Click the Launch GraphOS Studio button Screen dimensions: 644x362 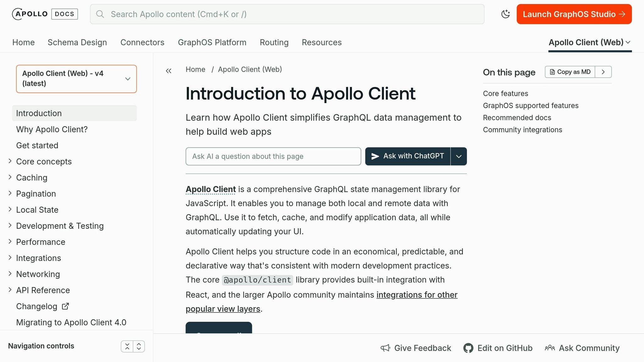pos(574,14)
